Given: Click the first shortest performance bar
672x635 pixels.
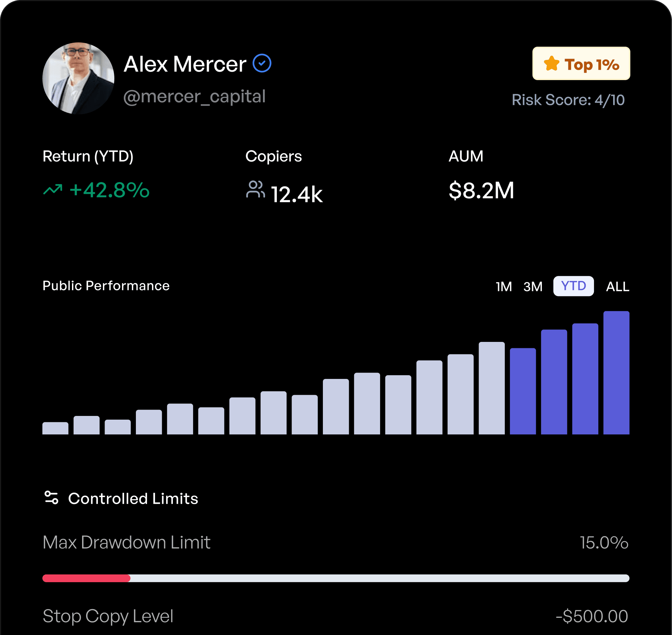Looking at the screenshot, I should tap(55, 428).
